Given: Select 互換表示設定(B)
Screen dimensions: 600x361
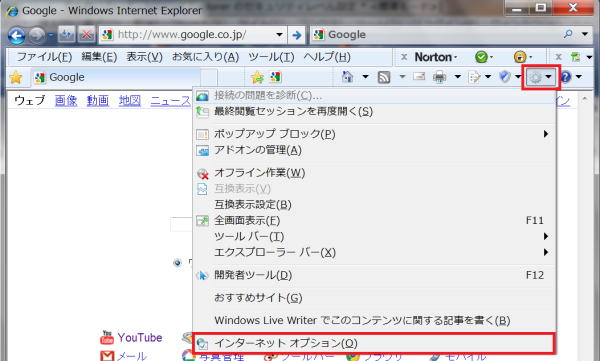Looking at the screenshot, I should click(373, 205).
